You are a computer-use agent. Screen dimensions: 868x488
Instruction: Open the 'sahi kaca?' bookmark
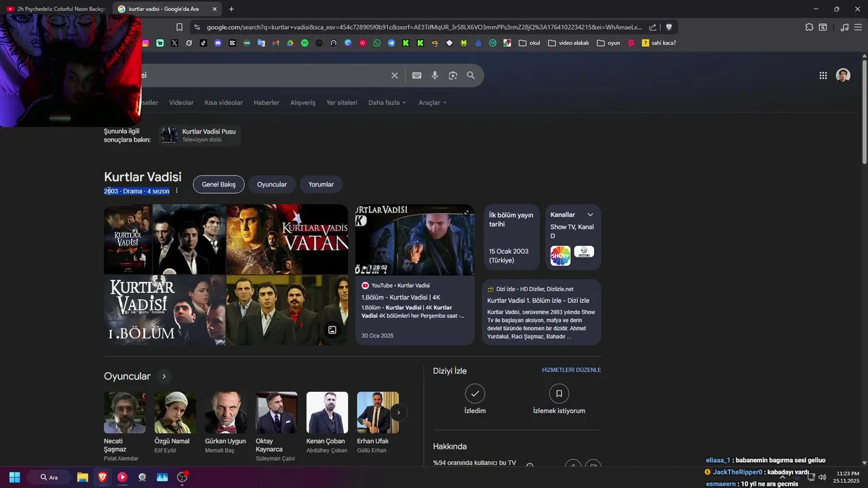tap(658, 43)
